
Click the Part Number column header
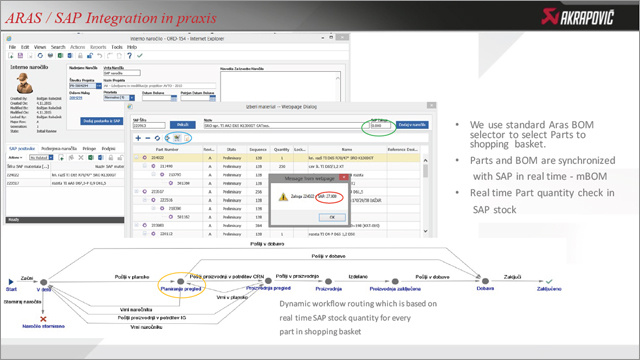point(167,149)
